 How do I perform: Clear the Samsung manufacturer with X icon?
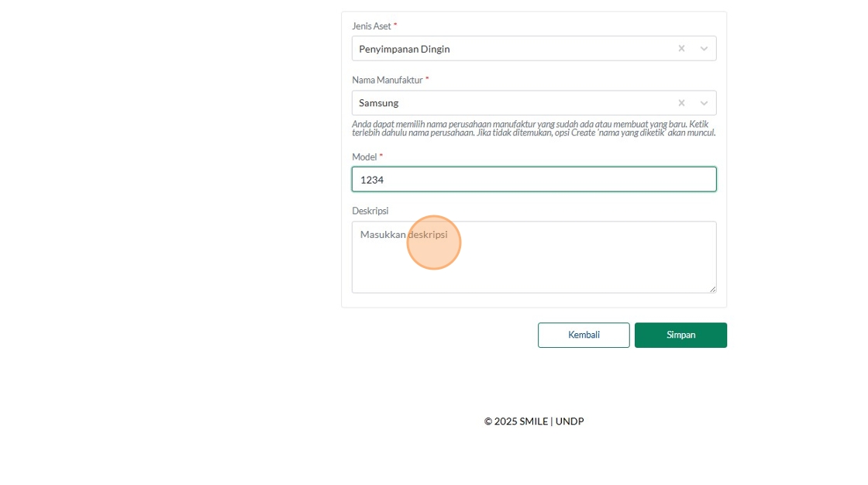coord(681,103)
